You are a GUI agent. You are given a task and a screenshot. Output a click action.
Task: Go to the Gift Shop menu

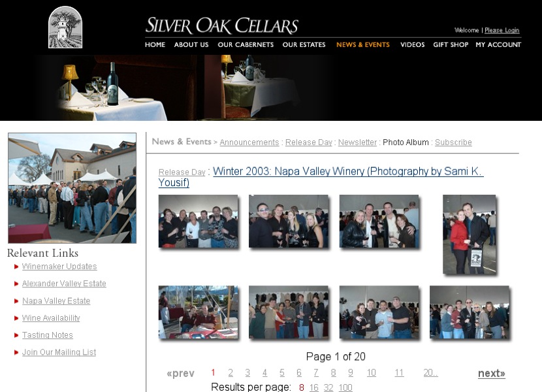click(x=451, y=45)
